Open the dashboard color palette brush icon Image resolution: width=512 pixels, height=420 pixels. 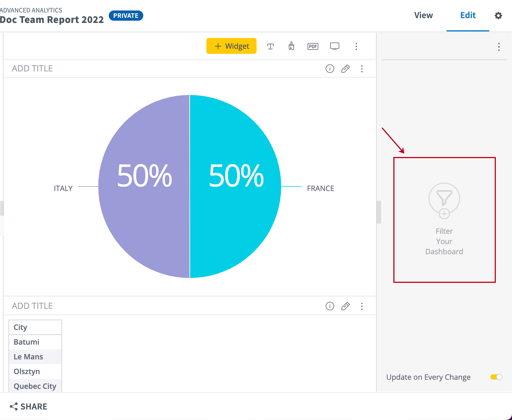291,46
